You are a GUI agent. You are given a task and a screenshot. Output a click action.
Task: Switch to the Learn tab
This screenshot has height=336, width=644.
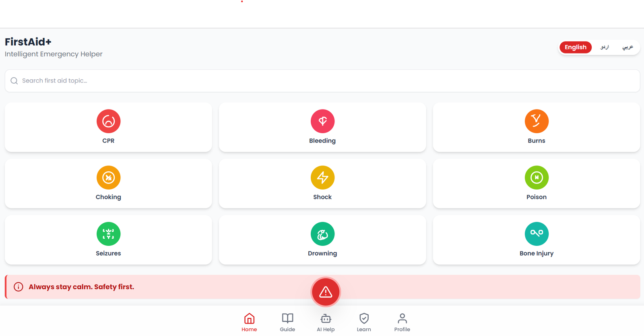[364, 322]
